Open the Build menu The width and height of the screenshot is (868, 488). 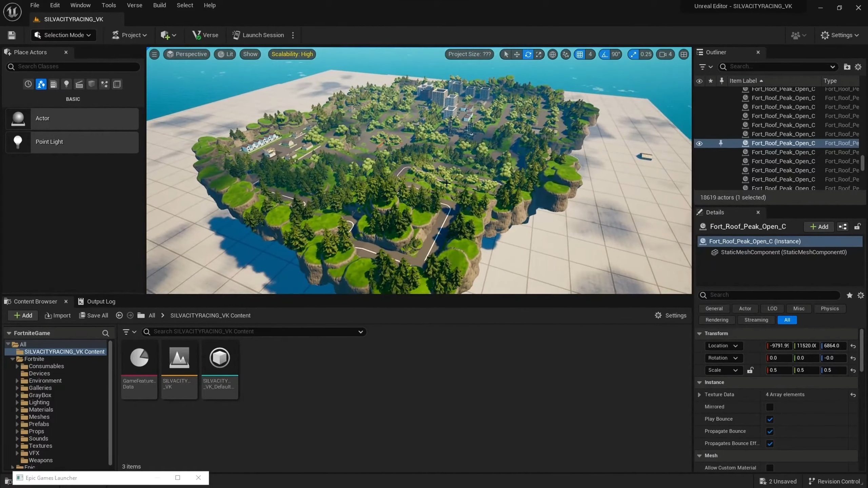coord(159,5)
